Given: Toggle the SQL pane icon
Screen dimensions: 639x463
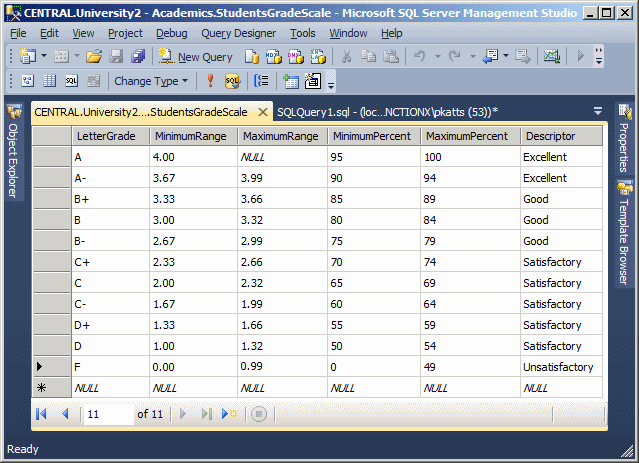Looking at the screenshot, I should click(71, 81).
